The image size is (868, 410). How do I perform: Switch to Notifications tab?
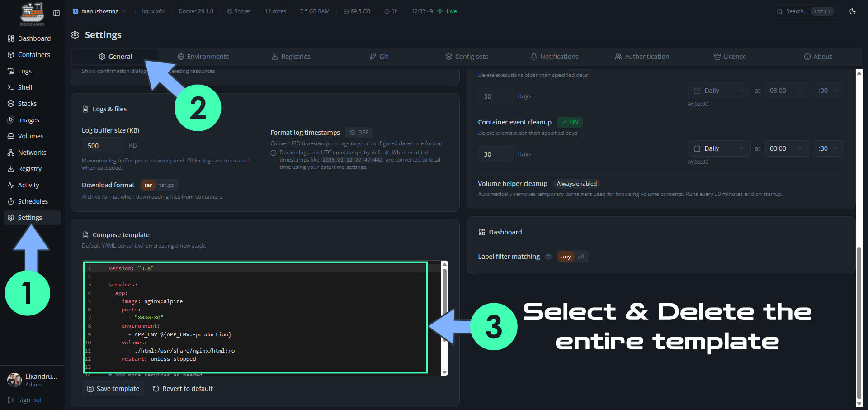[x=554, y=57]
